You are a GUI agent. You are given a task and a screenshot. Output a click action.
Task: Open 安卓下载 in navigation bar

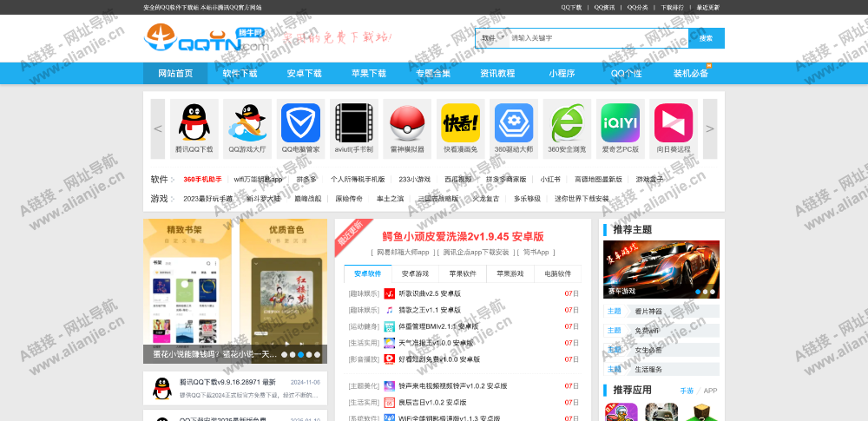coord(304,73)
